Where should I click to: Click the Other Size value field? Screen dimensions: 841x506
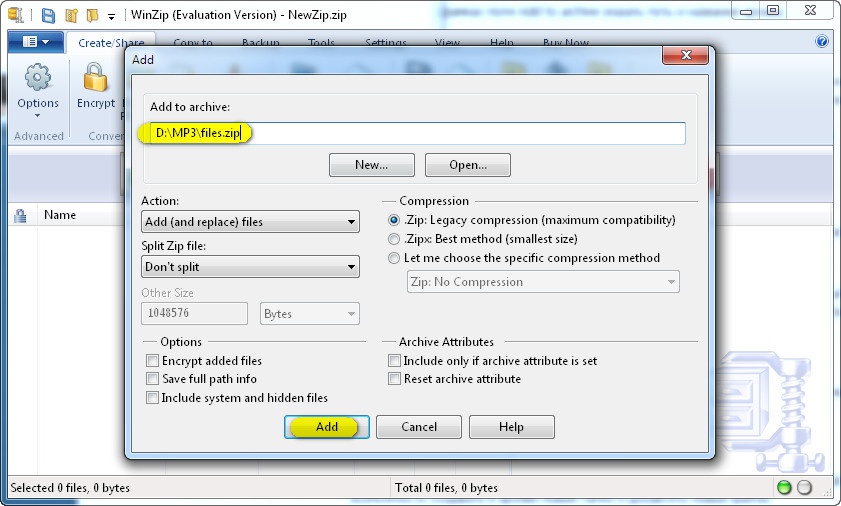[194, 313]
